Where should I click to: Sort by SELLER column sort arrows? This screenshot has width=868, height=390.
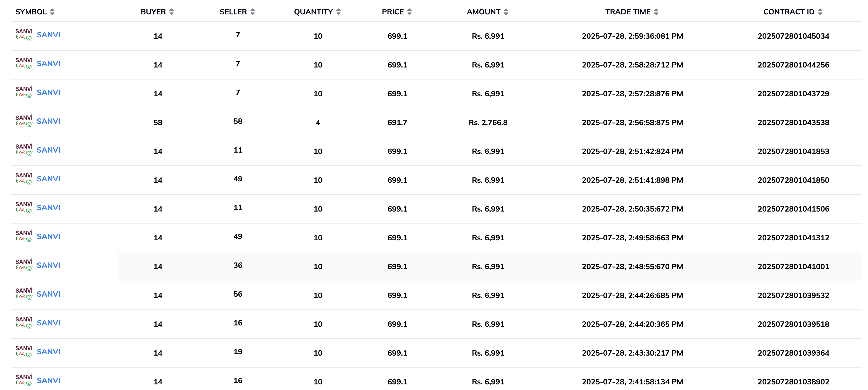253,12
